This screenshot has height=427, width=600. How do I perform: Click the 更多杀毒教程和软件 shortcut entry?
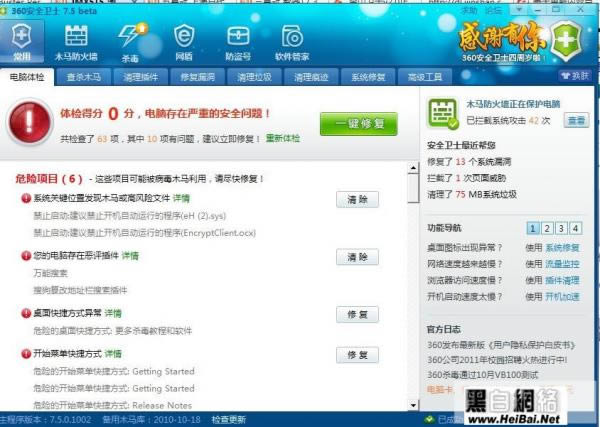[112, 331]
